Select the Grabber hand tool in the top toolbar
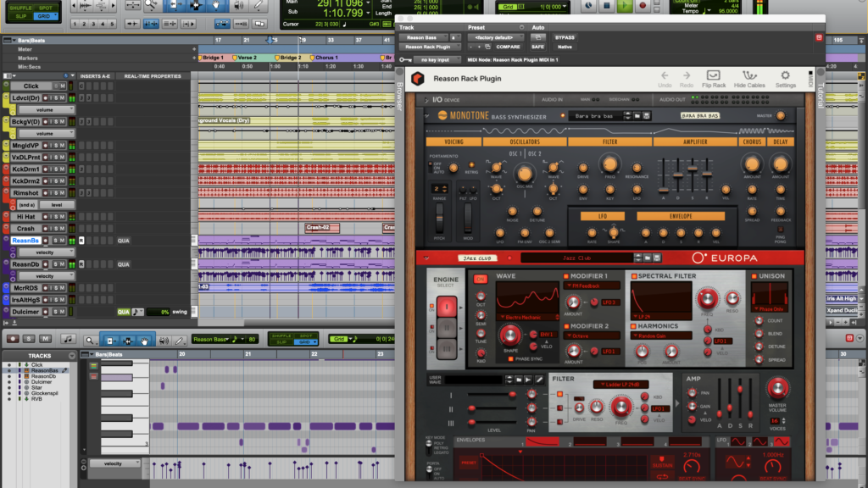Image resolution: width=868 pixels, height=488 pixels. pyautogui.click(x=216, y=5)
